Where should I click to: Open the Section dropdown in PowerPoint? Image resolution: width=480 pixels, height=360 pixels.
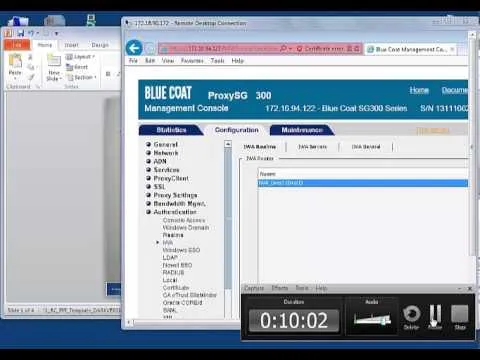[82, 77]
